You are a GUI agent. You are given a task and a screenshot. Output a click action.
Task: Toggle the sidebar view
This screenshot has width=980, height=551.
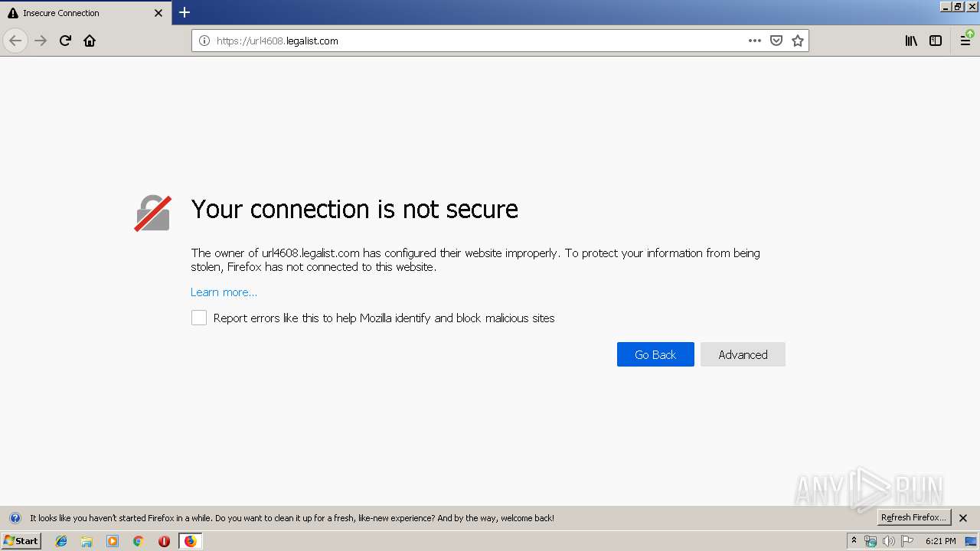click(936, 41)
